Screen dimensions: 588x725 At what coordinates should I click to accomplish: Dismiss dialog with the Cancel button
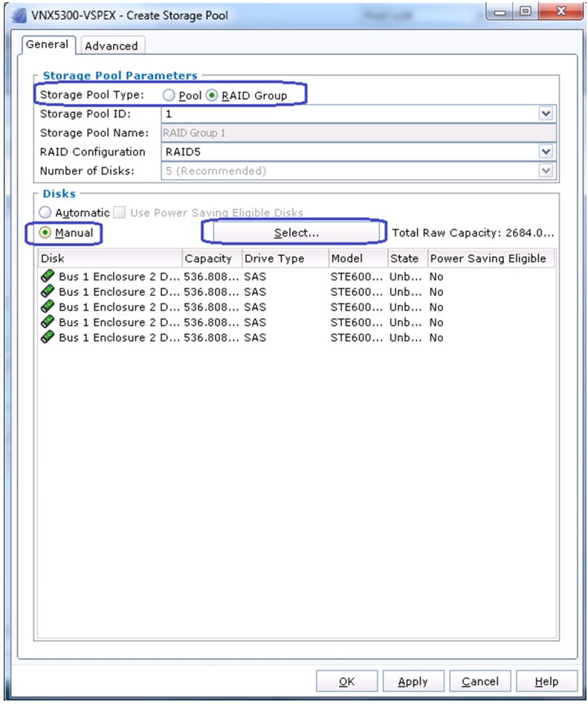coord(479,681)
